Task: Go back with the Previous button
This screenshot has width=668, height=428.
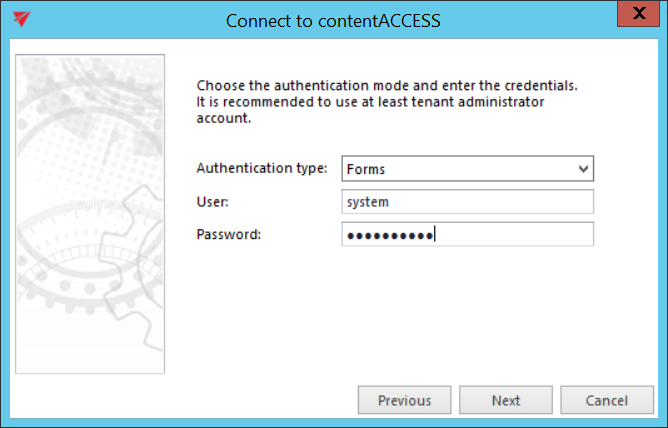Action: [404, 400]
